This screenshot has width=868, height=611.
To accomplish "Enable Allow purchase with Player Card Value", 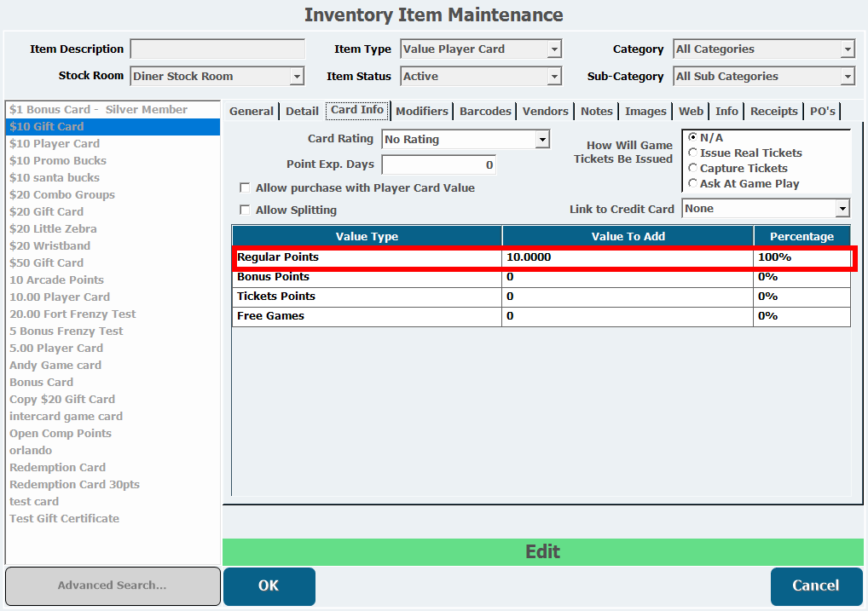I will click(246, 188).
